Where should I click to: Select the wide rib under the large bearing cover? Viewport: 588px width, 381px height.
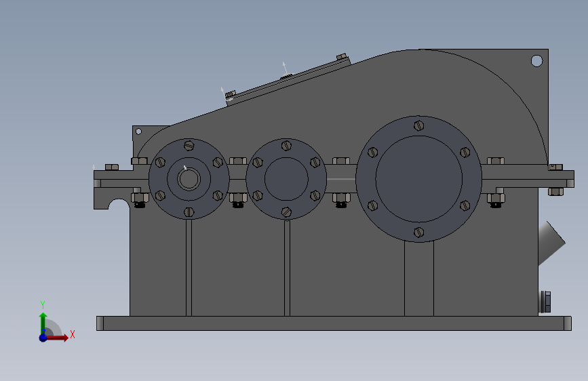pyautogui.click(x=419, y=278)
